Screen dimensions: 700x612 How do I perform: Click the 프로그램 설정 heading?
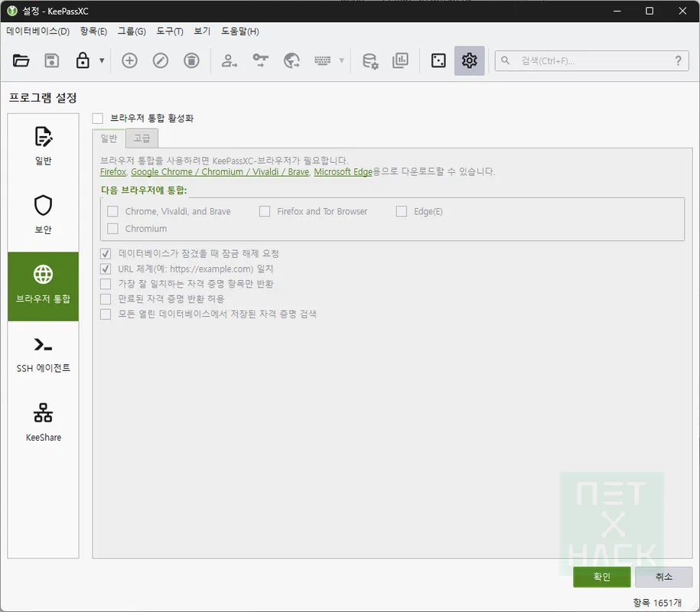point(43,98)
